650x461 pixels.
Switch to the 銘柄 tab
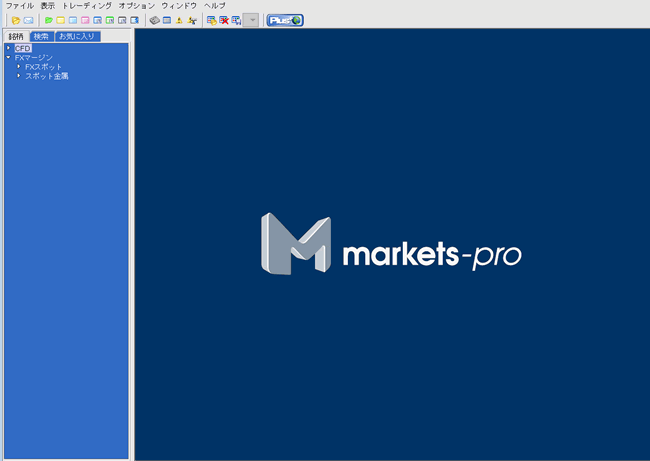pos(16,36)
